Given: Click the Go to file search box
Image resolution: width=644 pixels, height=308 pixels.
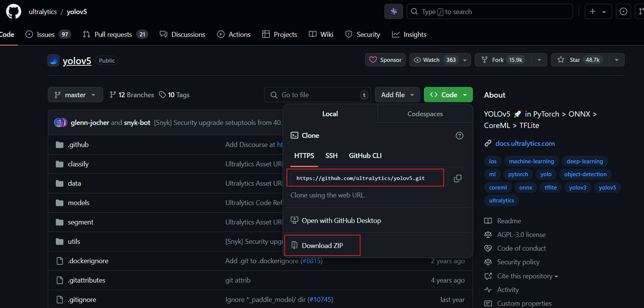Looking at the screenshot, I should 317,95.
